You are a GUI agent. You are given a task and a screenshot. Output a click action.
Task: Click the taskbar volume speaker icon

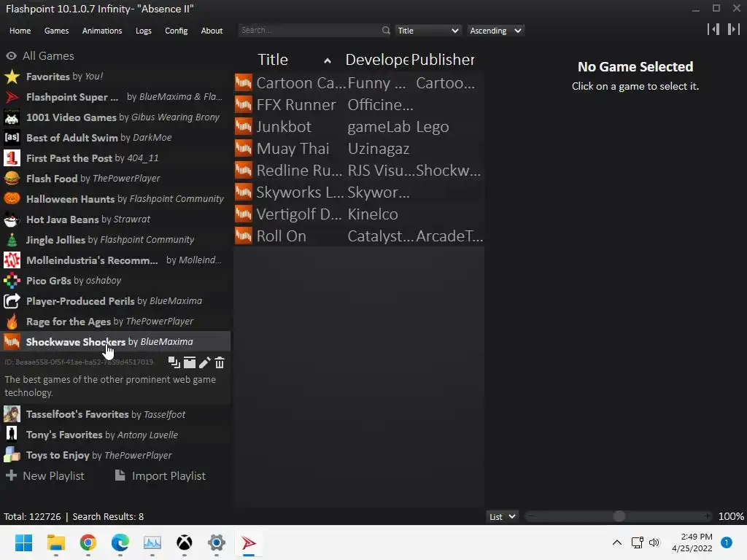point(654,542)
